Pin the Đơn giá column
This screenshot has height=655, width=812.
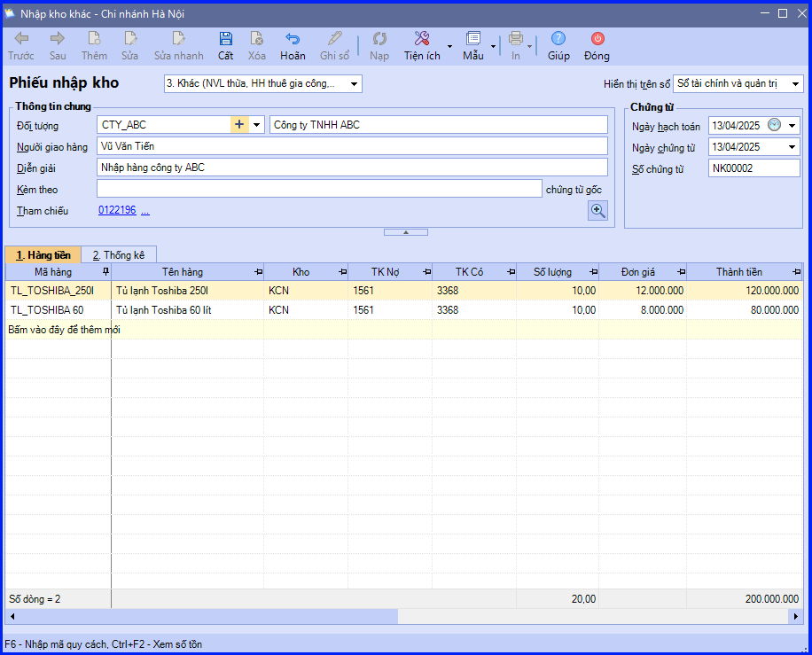tap(682, 272)
